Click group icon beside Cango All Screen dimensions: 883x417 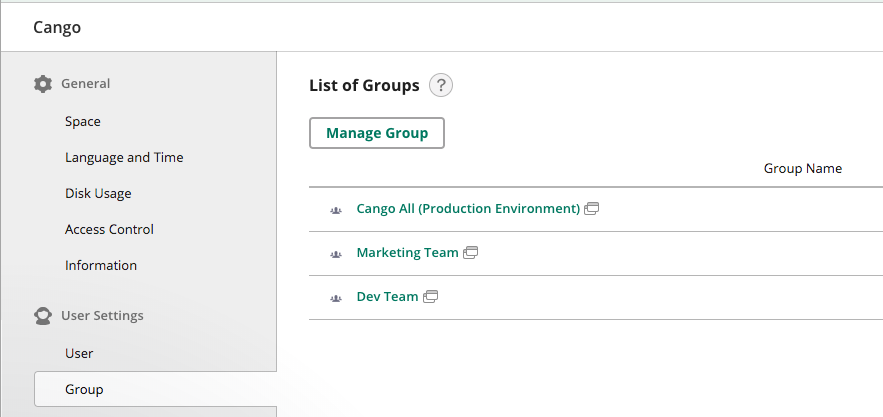point(336,210)
